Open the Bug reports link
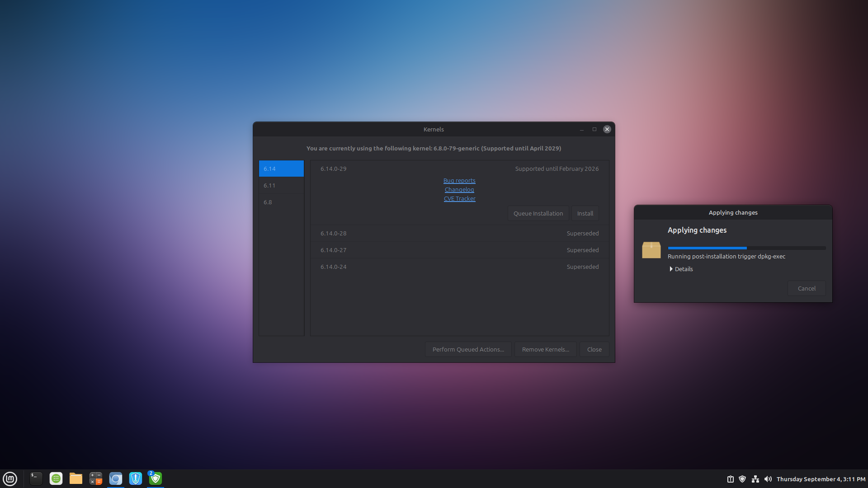 459,180
